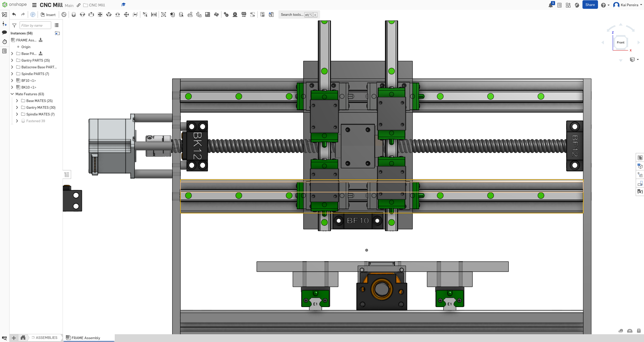Select the Planar mate tool
Viewport: 644px width, 342px height.
[x=100, y=14]
